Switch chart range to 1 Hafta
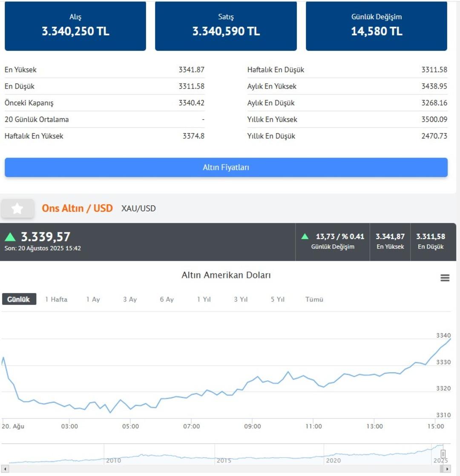The height and width of the screenshot is (476, 460). [56, 299]
